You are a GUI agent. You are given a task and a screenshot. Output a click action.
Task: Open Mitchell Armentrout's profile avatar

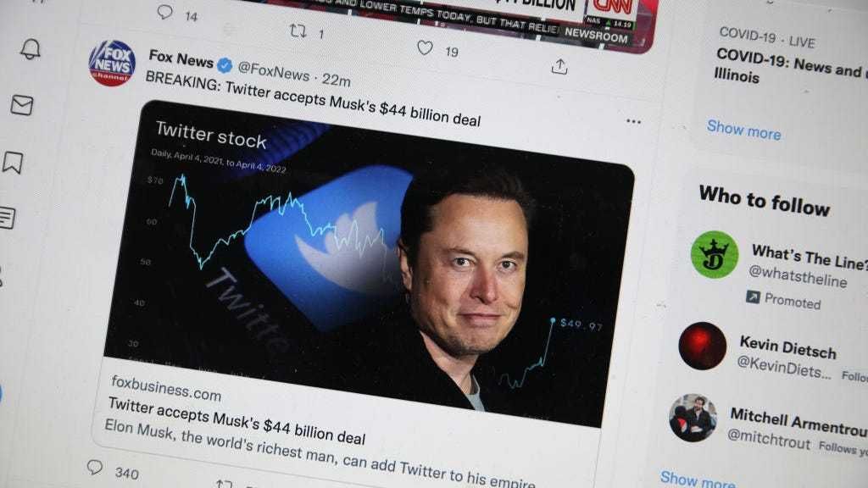click(693, 418)
